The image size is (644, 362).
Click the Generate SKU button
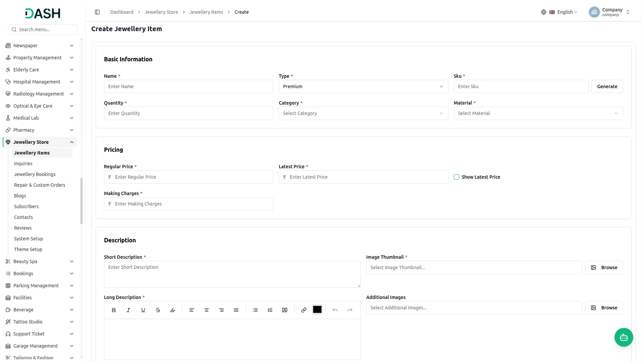pos(607,86)
